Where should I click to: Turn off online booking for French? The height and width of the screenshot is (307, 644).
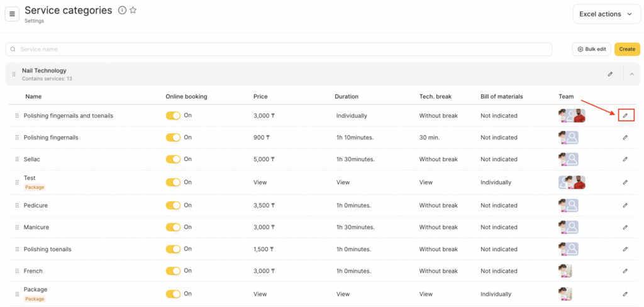(173, 271)
